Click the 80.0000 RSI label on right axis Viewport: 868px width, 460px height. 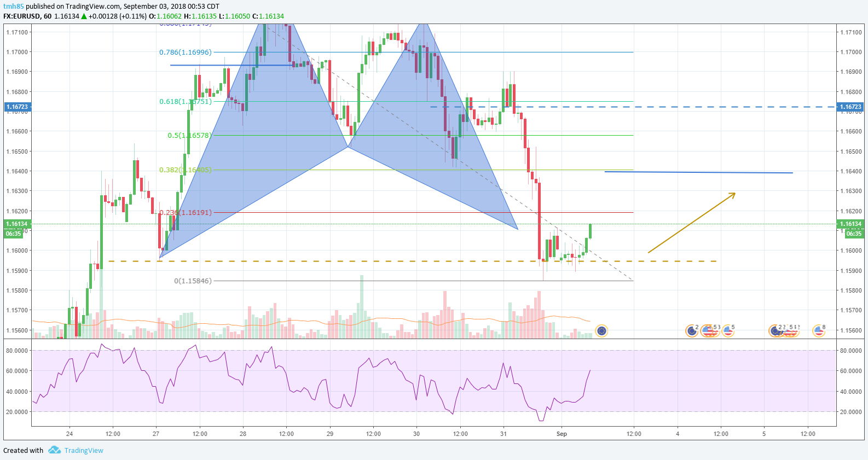pyautogui.click(x=851, y=351)
